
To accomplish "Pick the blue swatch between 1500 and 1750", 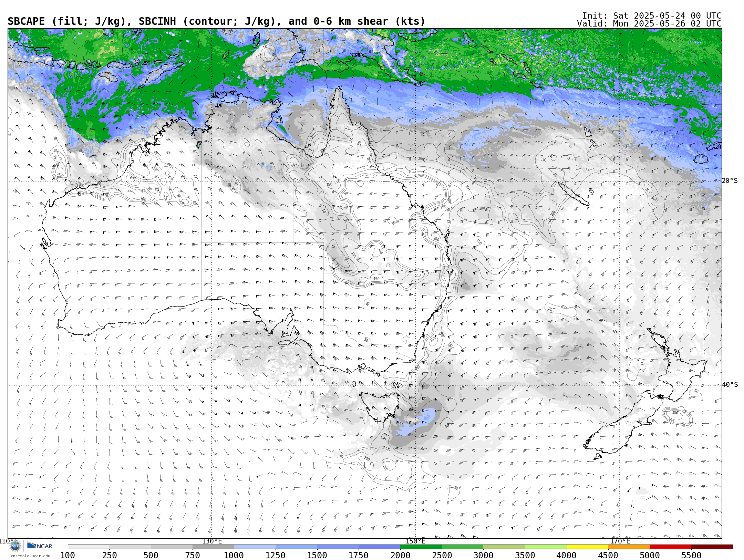I will pyautogui.click(x=338, y=547).
